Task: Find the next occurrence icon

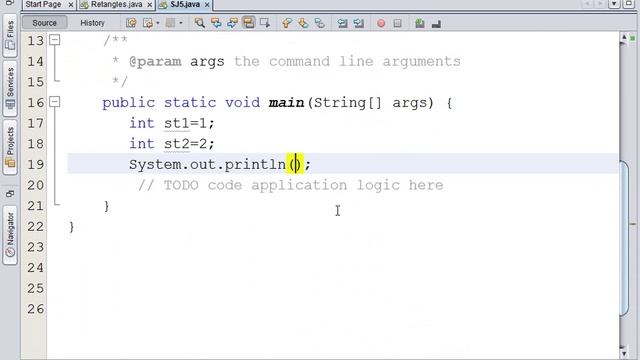Action: click(x=232, y=23)
